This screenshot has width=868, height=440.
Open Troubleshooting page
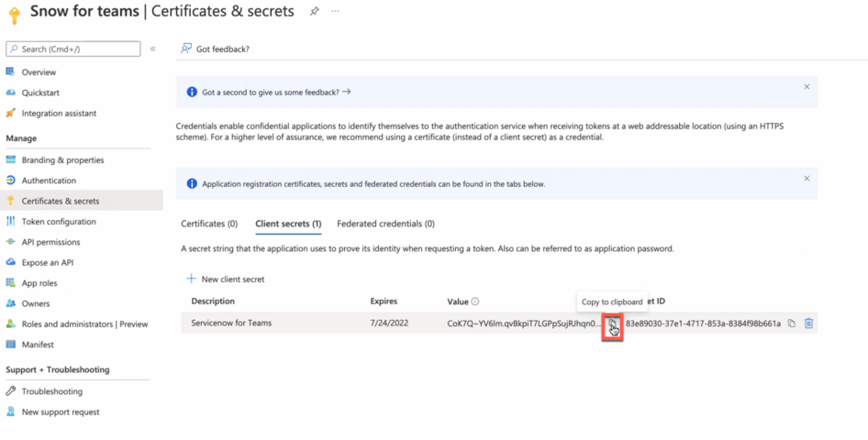[52, 391]
